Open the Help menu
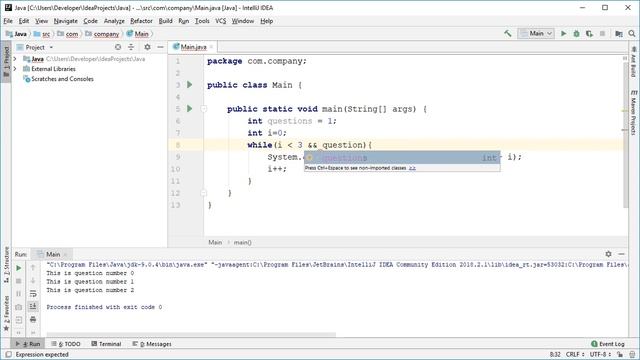 pyautogui.click(x=267, y=21)
